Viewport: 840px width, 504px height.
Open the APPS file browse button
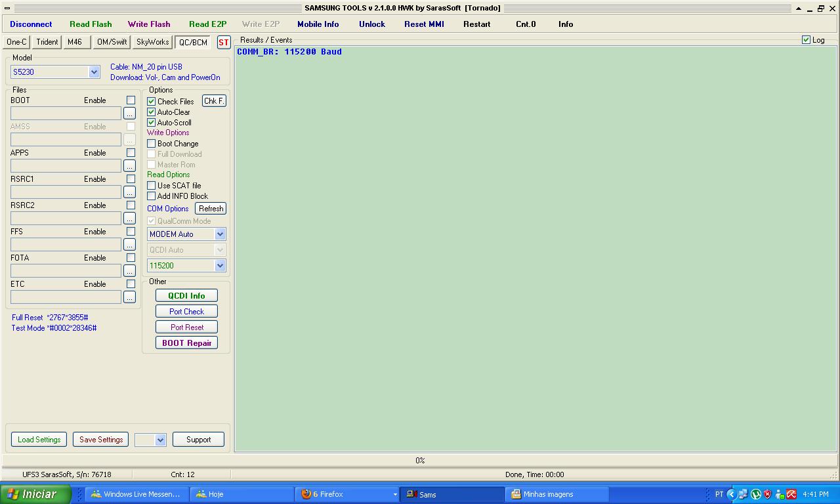click(x=129, y=166)
